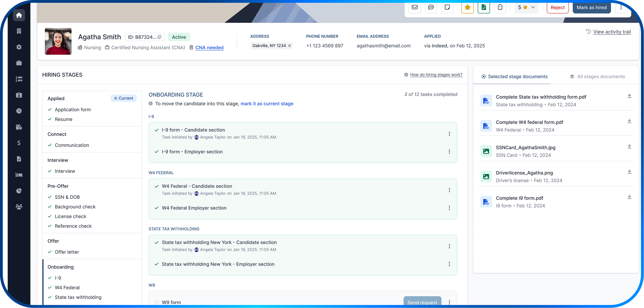The height and width of the screenshot is (308, 644).
Task: Download Complete W4 federal form.pdf
Action: [629, 121]
